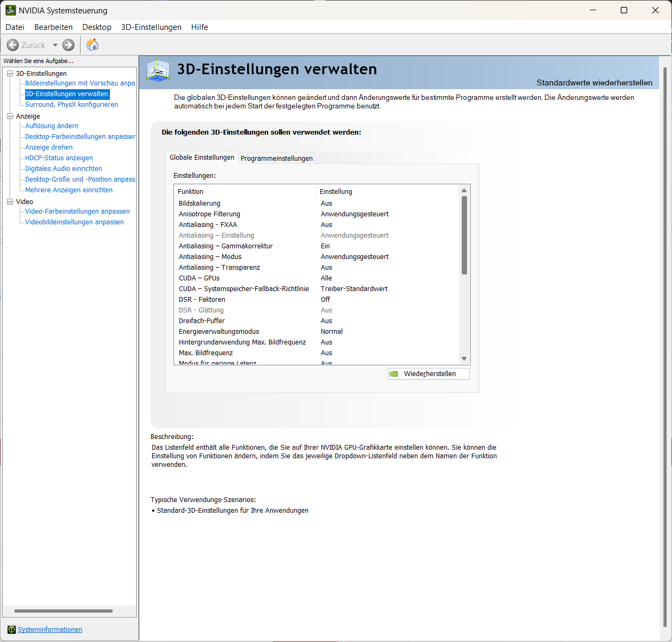
Task: Open Videobildeinstellungen anpassen
Action: pos(74,222)
